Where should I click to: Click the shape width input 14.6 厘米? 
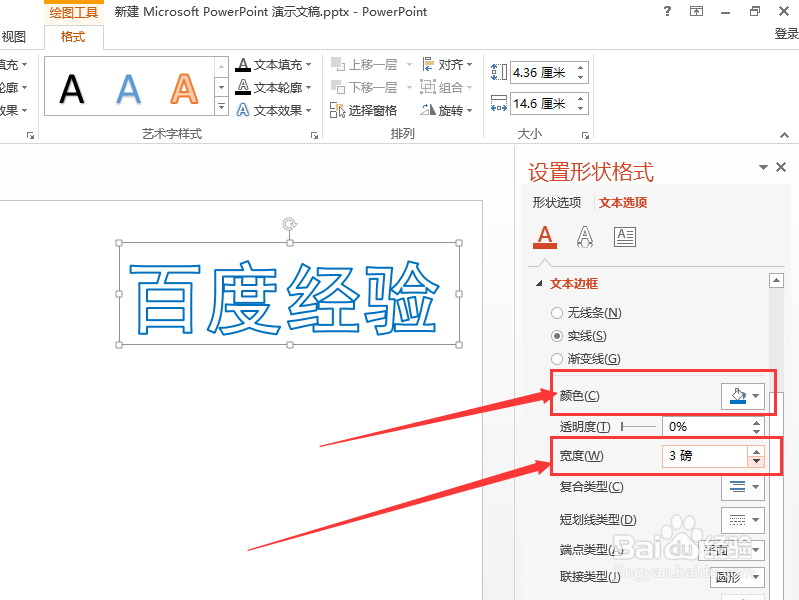[543, 103]
